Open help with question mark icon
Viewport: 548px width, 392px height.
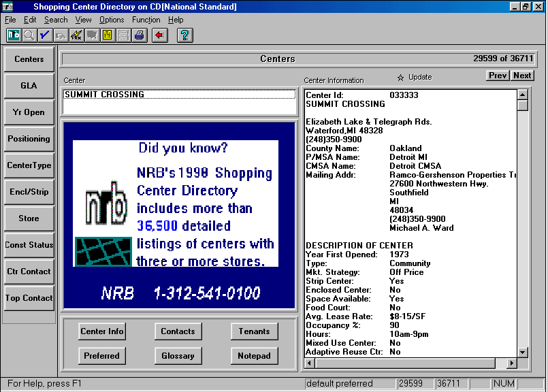[185, 35]
